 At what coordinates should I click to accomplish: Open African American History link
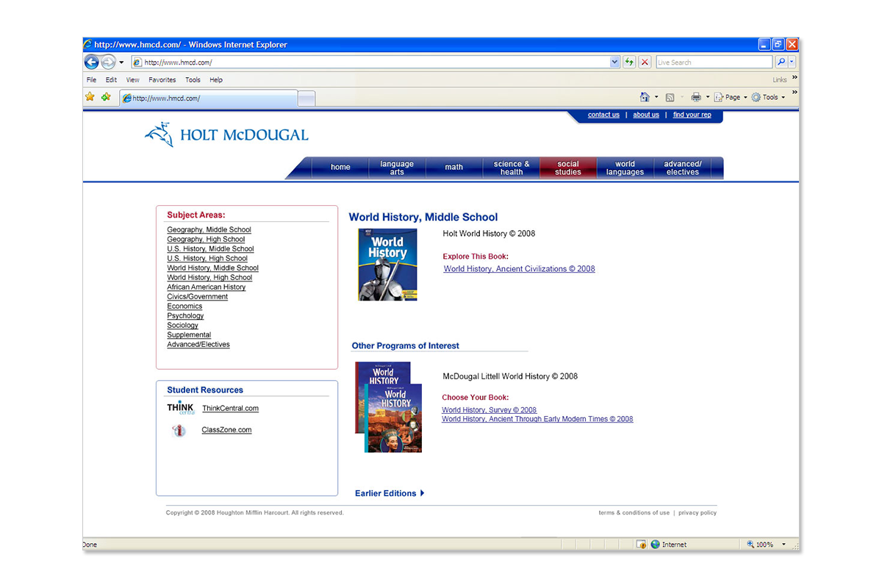207,287
